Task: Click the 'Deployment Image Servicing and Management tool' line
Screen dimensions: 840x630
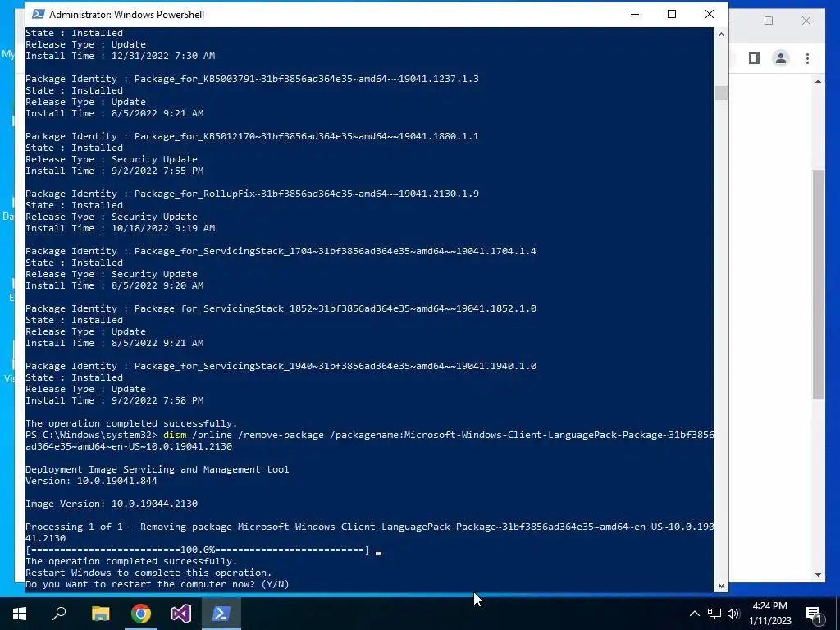Action: tap(157, 469)
